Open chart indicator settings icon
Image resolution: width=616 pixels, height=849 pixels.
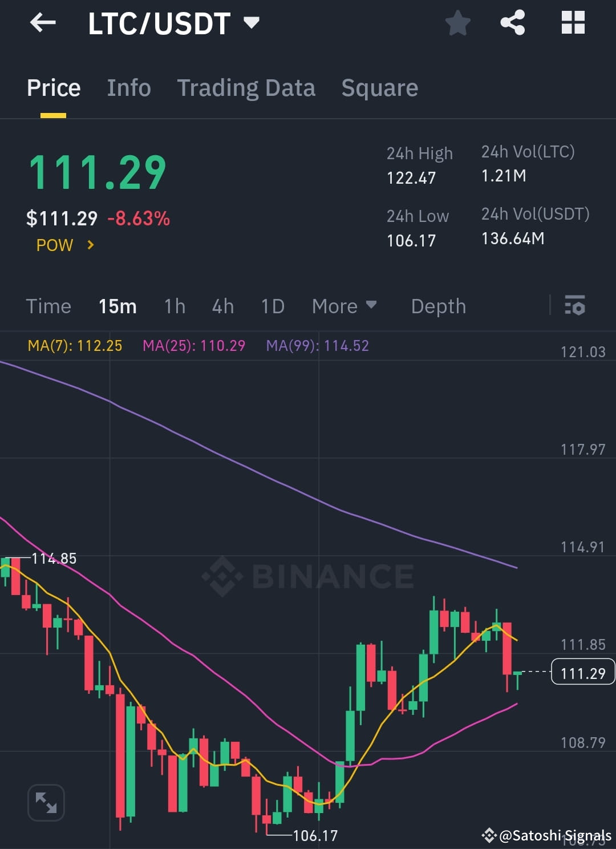click(575, 306)
